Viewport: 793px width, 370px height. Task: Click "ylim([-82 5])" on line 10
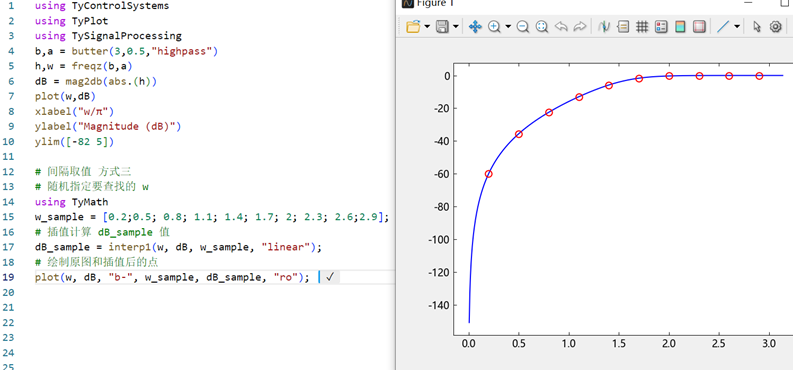[74, 142]
